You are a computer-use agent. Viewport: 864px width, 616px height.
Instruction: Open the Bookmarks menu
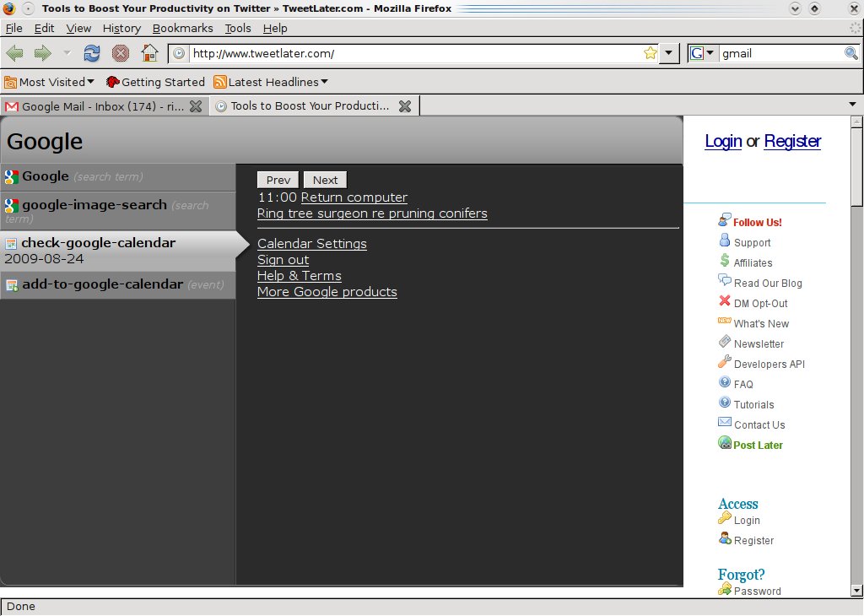coord(183,28)
